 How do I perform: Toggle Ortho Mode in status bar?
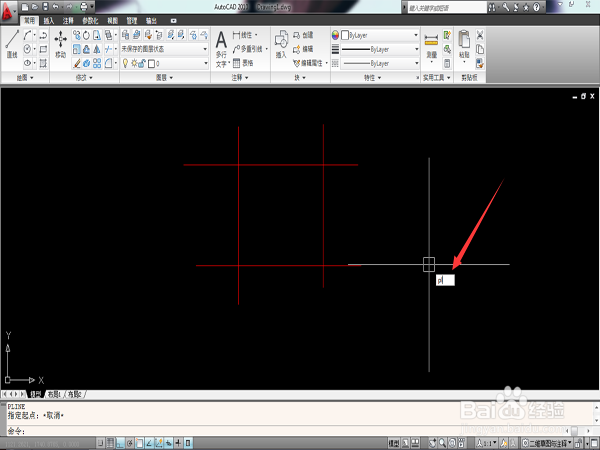[x=120, y=443]
